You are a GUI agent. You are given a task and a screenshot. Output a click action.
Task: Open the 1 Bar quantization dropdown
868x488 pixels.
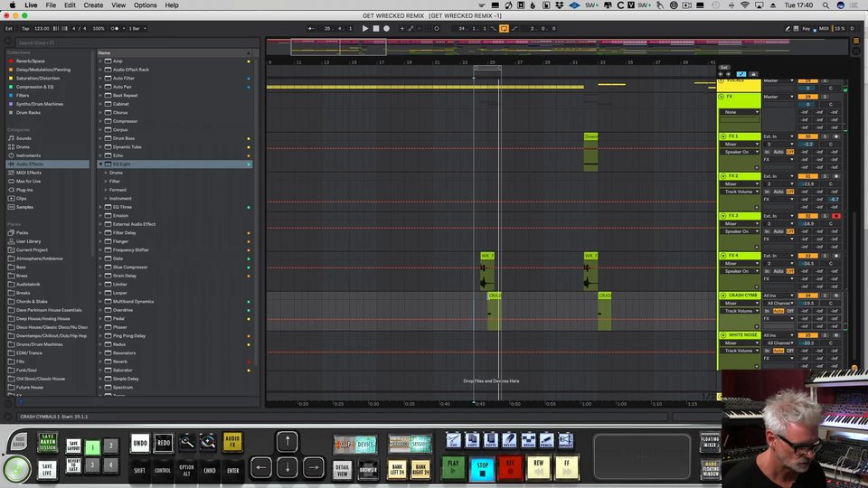pyautogui.click(x=137, y=28)
